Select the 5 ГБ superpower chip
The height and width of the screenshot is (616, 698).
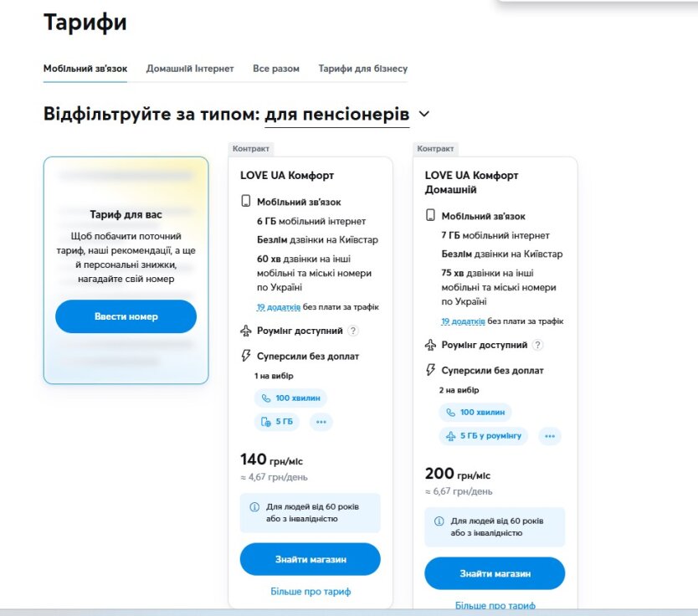point(277,422)
